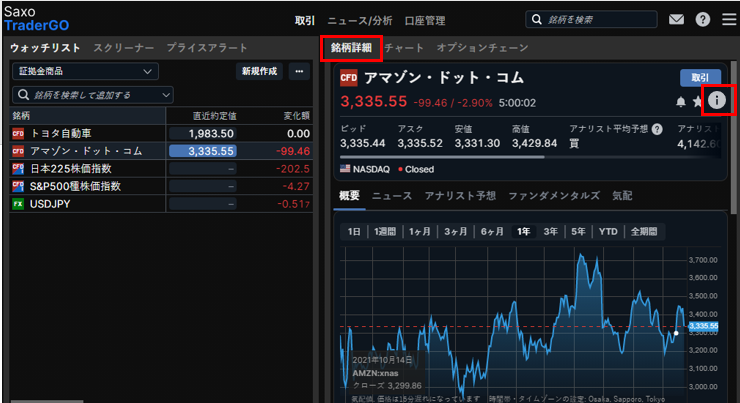Screen dimensions: 740x403
Task: Open the hamburger main menu
Action: tap(729, 19)
